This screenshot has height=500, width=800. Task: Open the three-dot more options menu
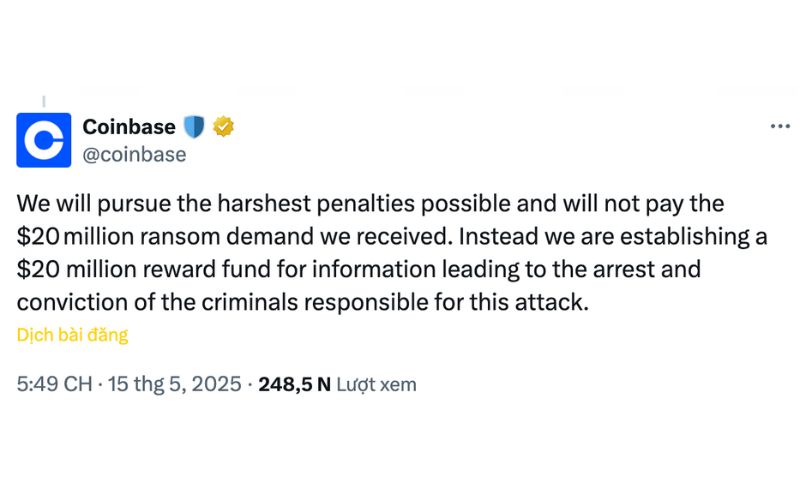pos(780,126)
